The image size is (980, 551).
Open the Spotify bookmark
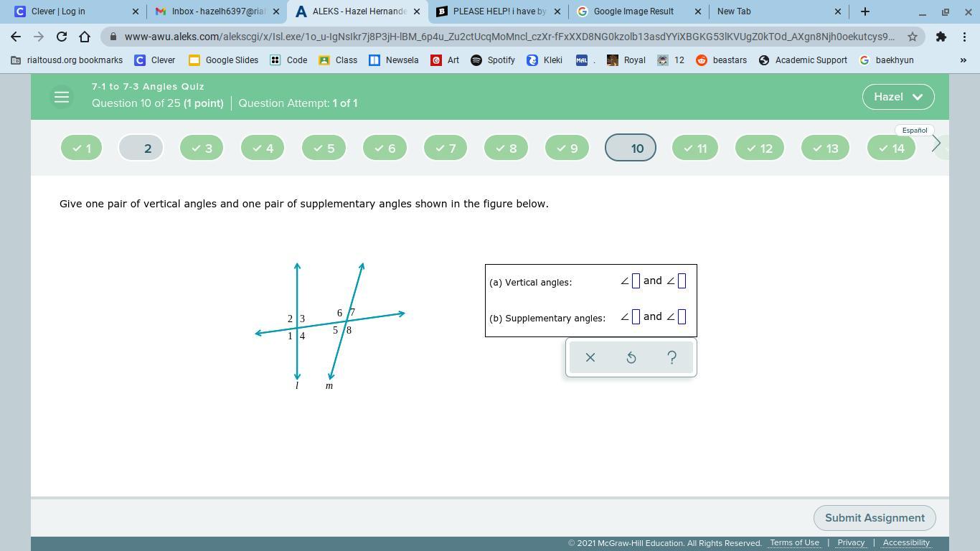point(493,60)
